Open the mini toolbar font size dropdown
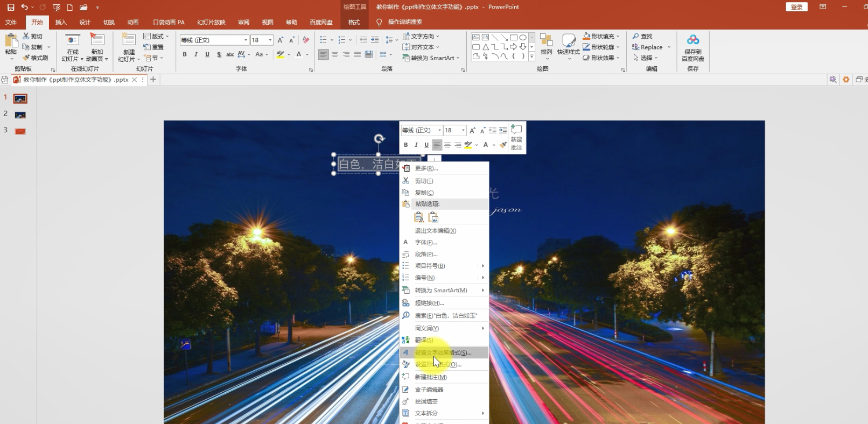The height and width of the screenshot is (424, 868). pyautogui.click(x=463, y=130)
